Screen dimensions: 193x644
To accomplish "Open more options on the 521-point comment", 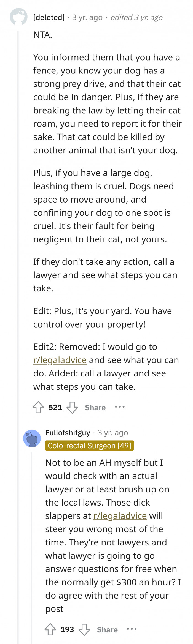I will [120, 407].
